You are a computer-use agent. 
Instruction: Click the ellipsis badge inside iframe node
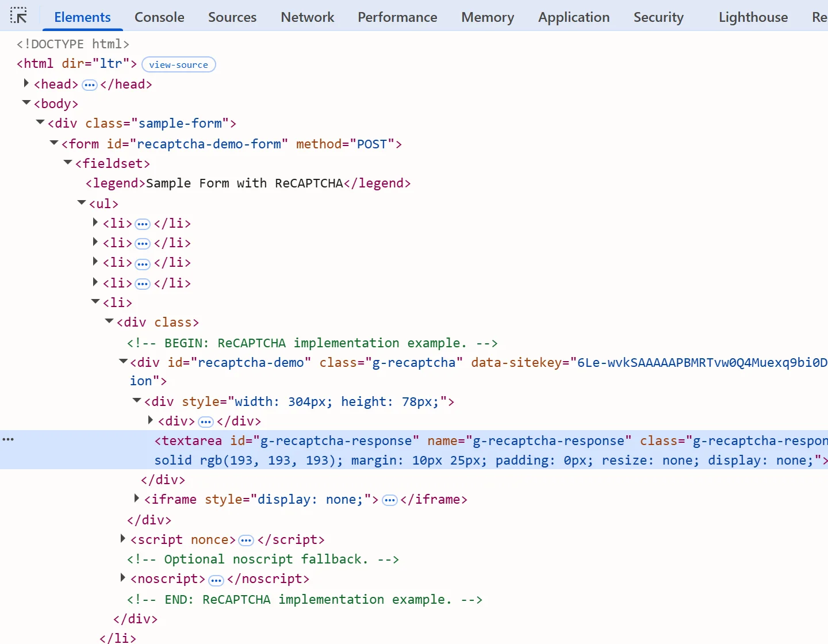[390, 500]
